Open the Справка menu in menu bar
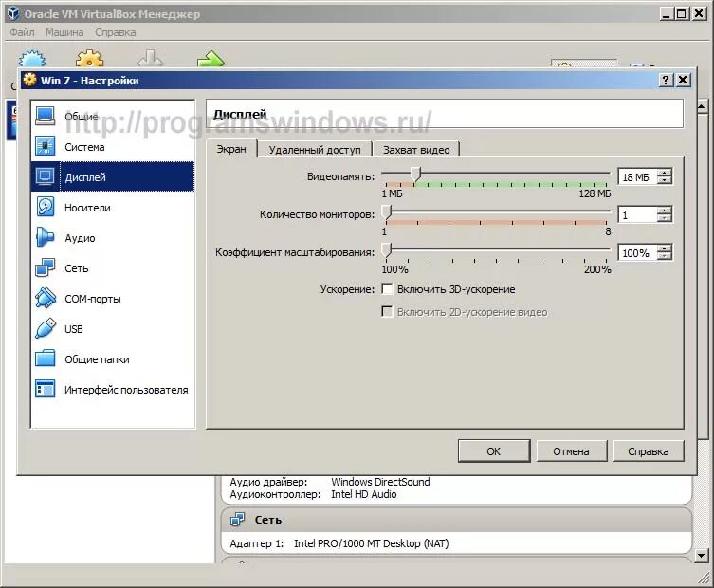 click(115, 32)
